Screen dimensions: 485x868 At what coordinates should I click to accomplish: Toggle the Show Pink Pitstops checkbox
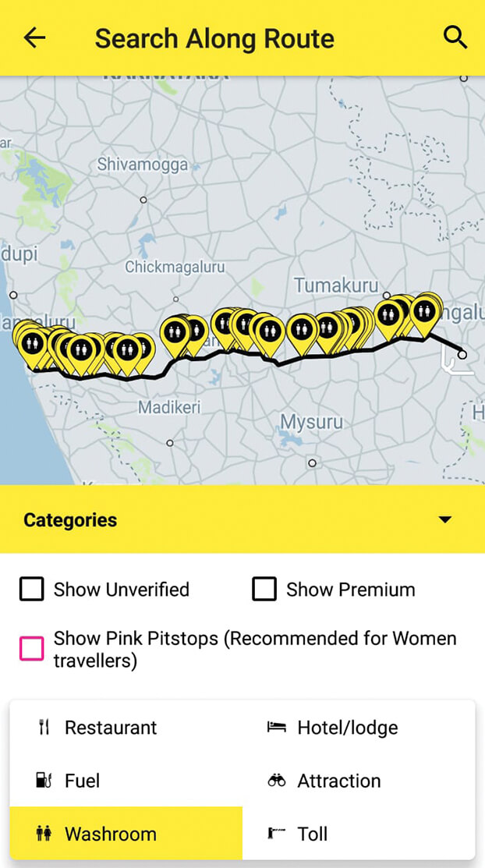click(x=31, y=648)
